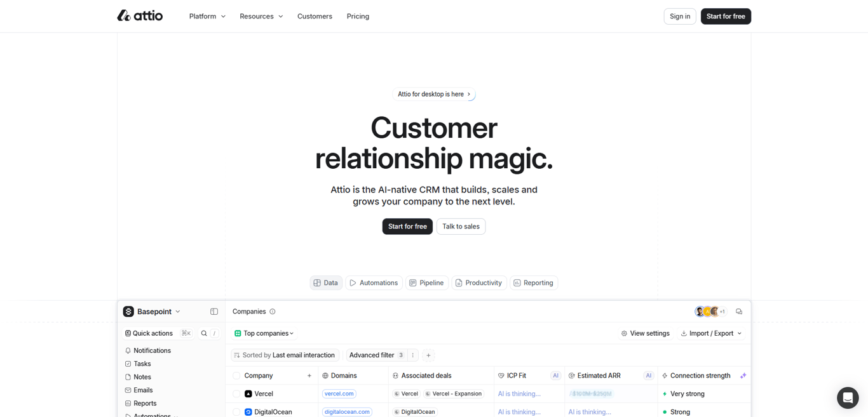
Task: Collapse the sidebar panel icon
Action: tap(214, 312)
